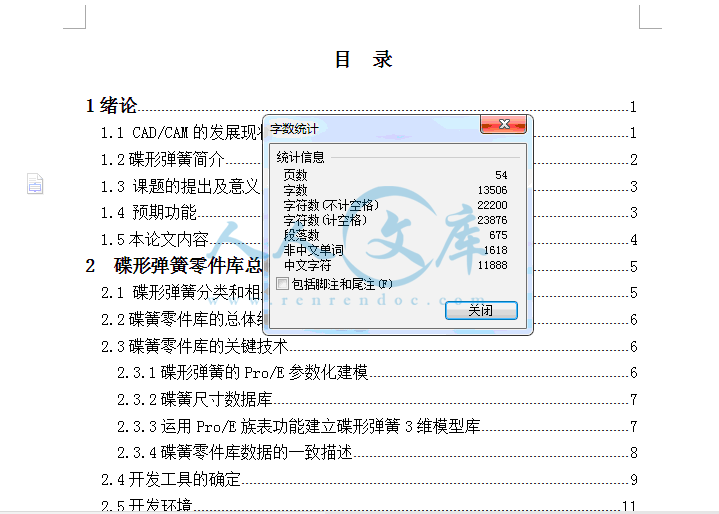Click the document icon in left margin
Screen dimensions: 719x514
pyautogui.click(x=35, y=184)
